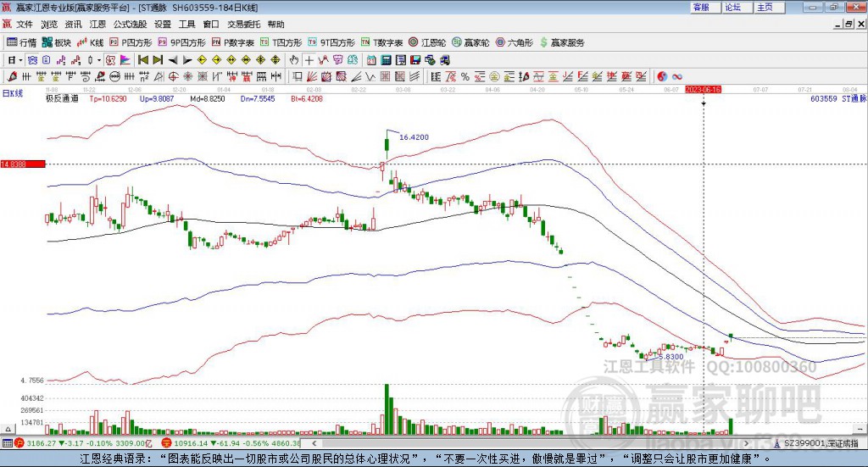Expand candlestick style dropdown arrow
The image size is (868, 467).
click(99, 60)
